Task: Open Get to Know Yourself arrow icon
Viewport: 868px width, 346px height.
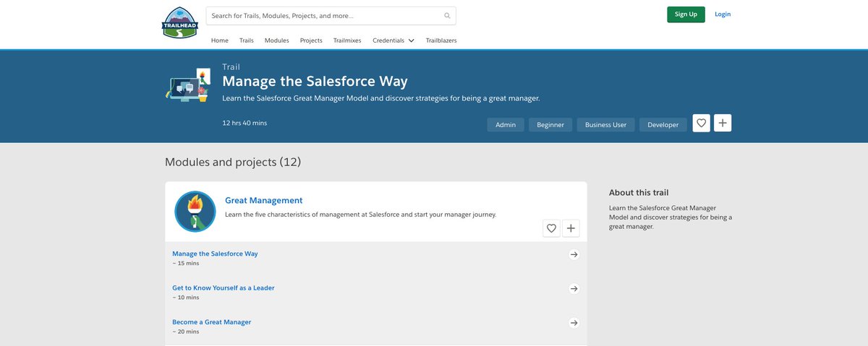Action: pos(574,288)
